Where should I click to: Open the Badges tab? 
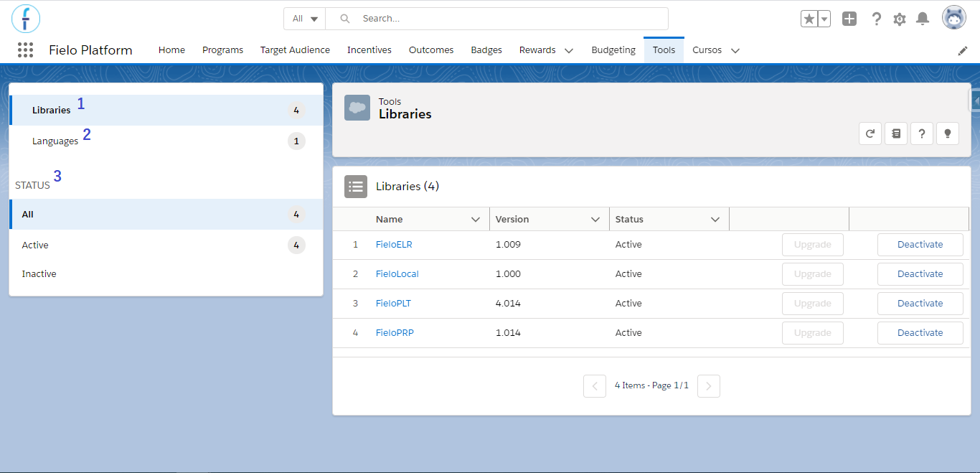(x=486, y=50)
